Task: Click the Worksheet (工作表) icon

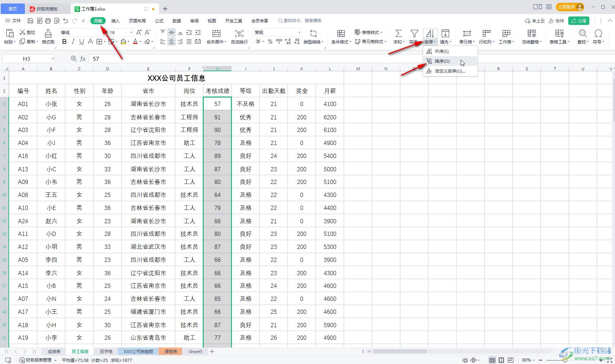Action: [x=506, y=33]
